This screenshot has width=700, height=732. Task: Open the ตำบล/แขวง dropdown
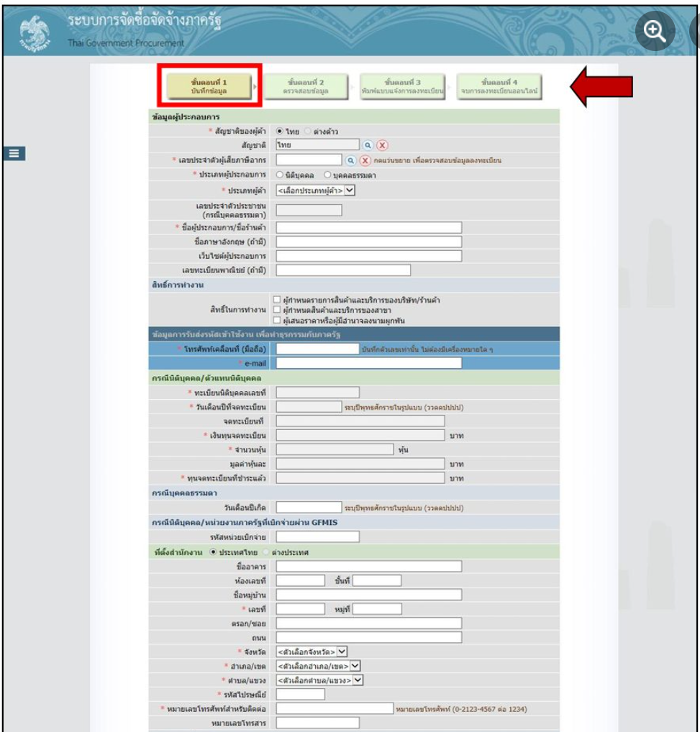tap(319, 680)
